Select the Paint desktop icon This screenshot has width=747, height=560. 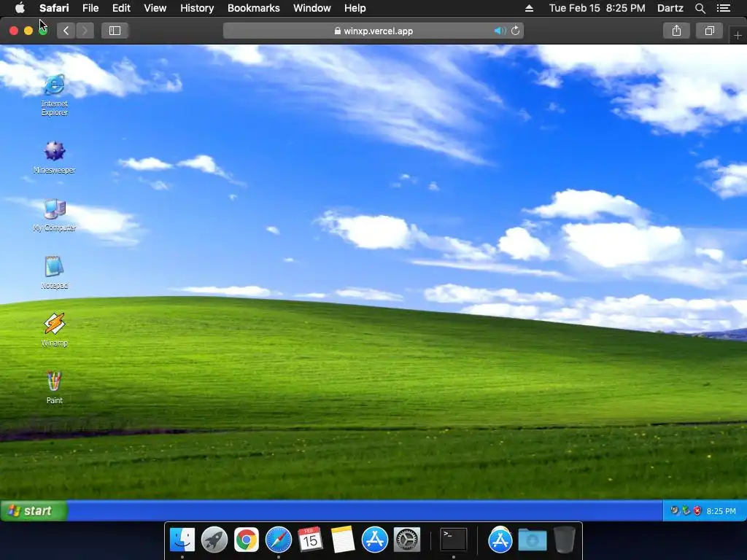pyautogui.click(x=54, y=388)
